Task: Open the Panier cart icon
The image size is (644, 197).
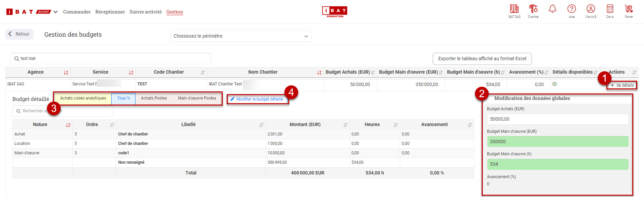Action: click(x=629, y=9)
